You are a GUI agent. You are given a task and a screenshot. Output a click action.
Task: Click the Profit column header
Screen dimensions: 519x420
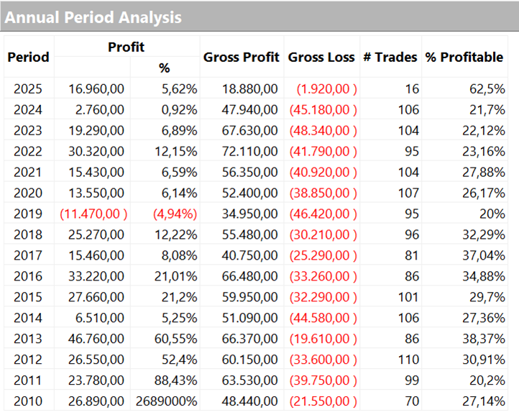(x=127, y=47)
